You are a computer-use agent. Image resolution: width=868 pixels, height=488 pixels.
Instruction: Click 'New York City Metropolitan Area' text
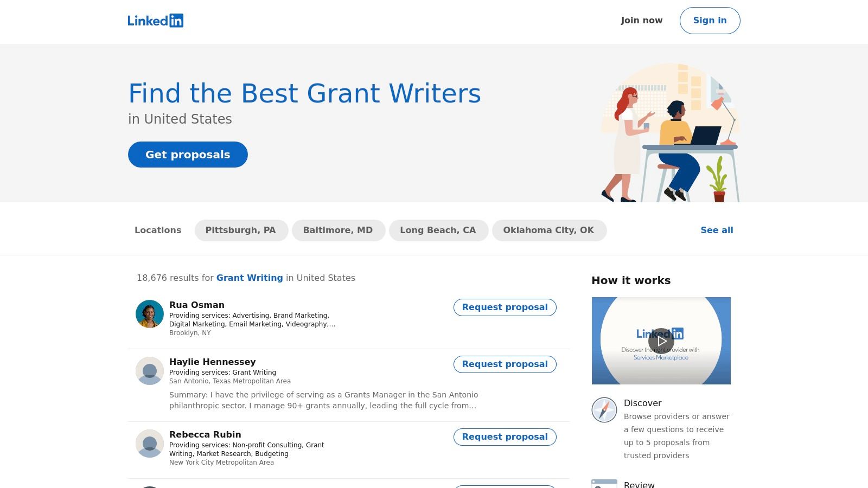pyautogui.click(x=221, y=463)
